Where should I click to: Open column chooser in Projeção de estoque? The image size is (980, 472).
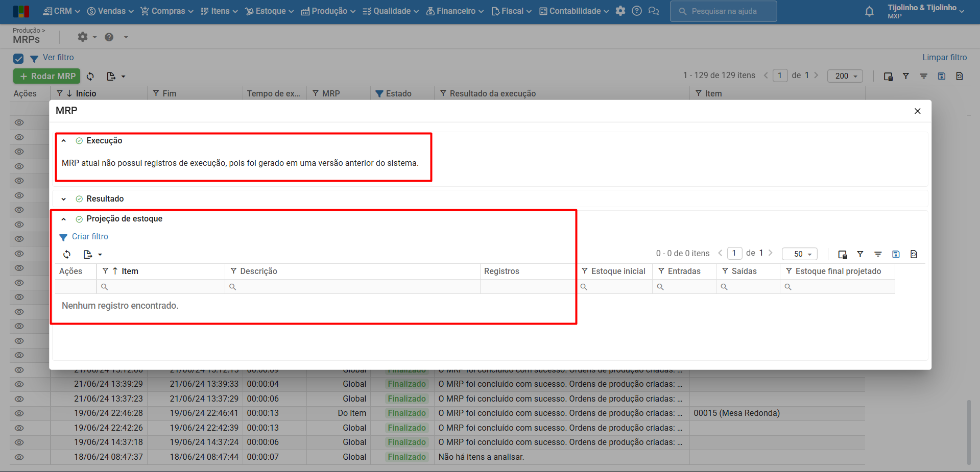tap(843, 254)
